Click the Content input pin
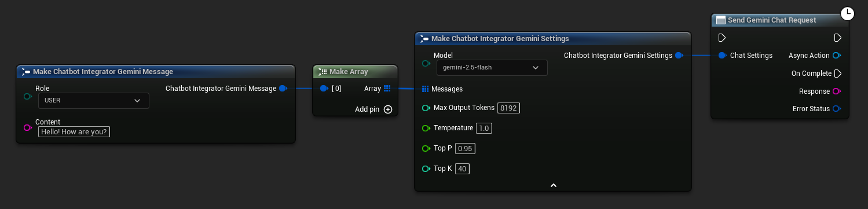 (x=27, y=127)
